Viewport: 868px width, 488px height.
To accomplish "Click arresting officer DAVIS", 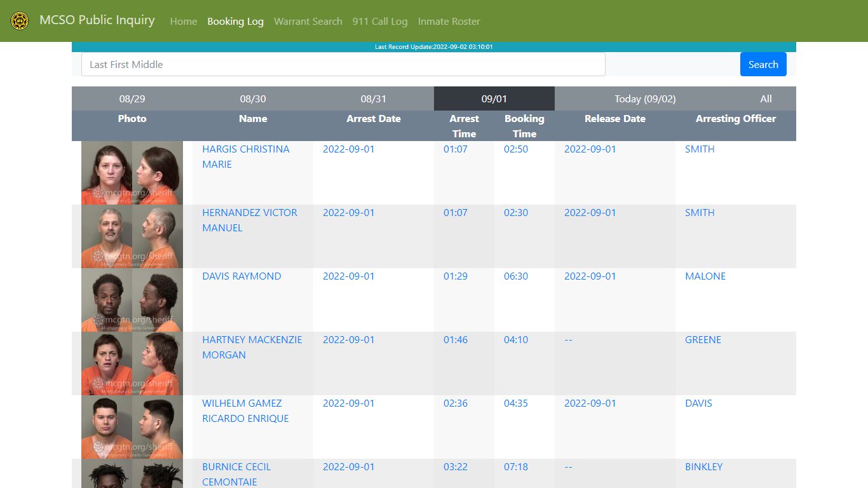I will click(698, 403).
